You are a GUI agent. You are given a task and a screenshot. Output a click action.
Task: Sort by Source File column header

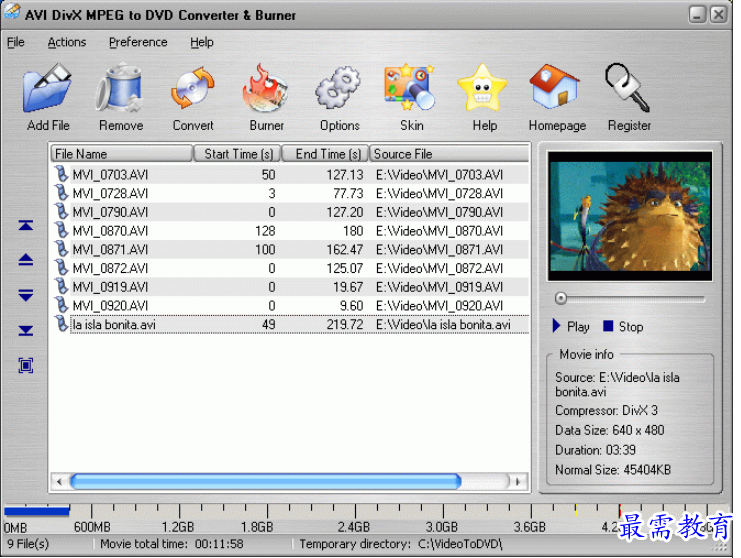point(449,154)
